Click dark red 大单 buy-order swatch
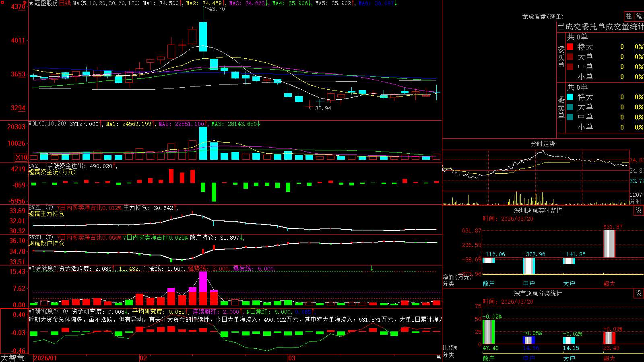 [570, 57]
